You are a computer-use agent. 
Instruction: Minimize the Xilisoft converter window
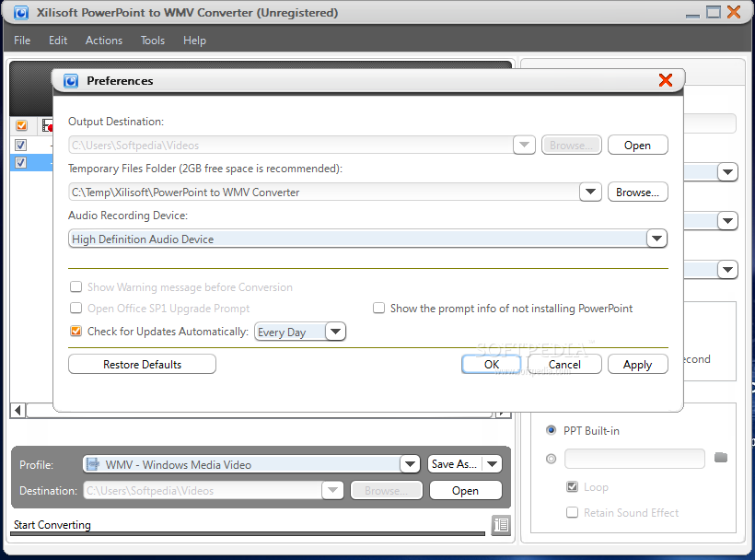pyautogui.click(x=692, y=15)
